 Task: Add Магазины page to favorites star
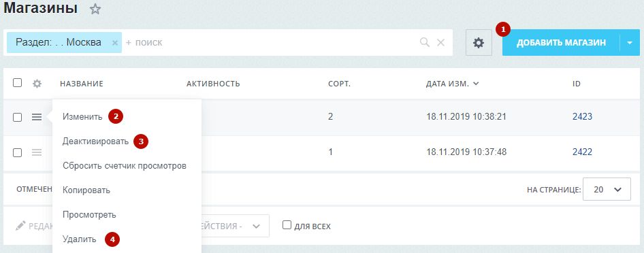point(95,9)
